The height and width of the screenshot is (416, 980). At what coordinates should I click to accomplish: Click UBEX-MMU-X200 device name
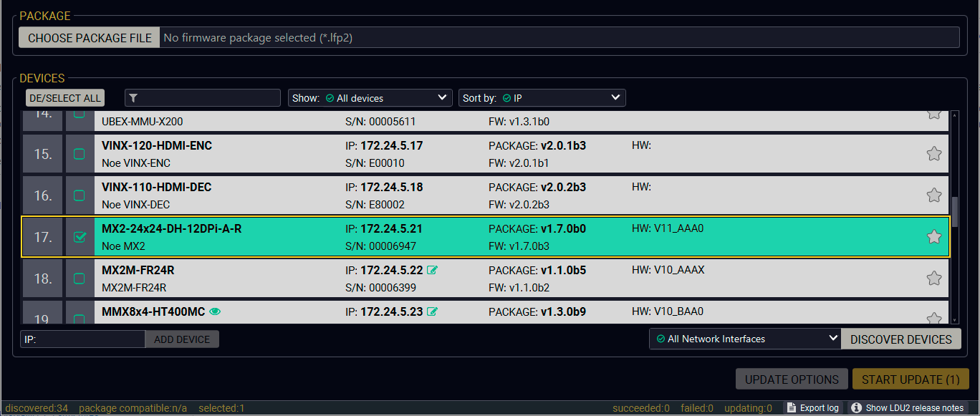tap(142, 122)
